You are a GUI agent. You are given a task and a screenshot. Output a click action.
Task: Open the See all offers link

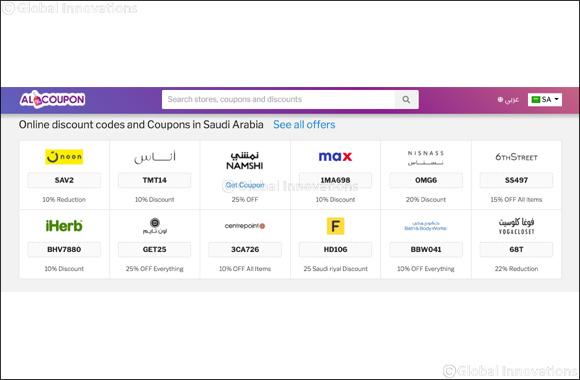pos(304,125)
